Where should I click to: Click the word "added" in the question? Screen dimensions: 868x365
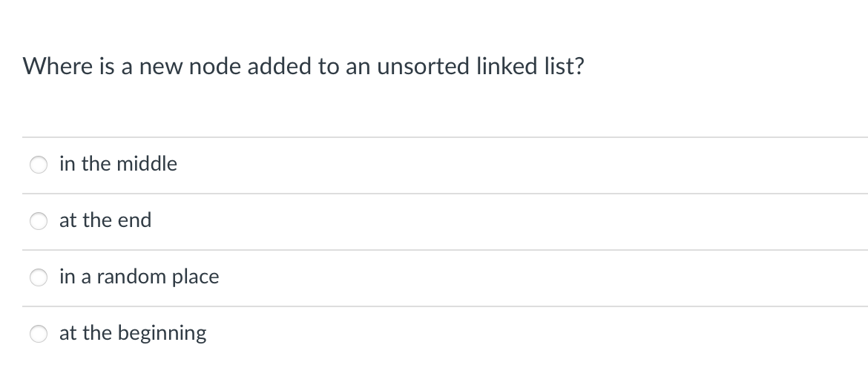(x=280, y=67)
